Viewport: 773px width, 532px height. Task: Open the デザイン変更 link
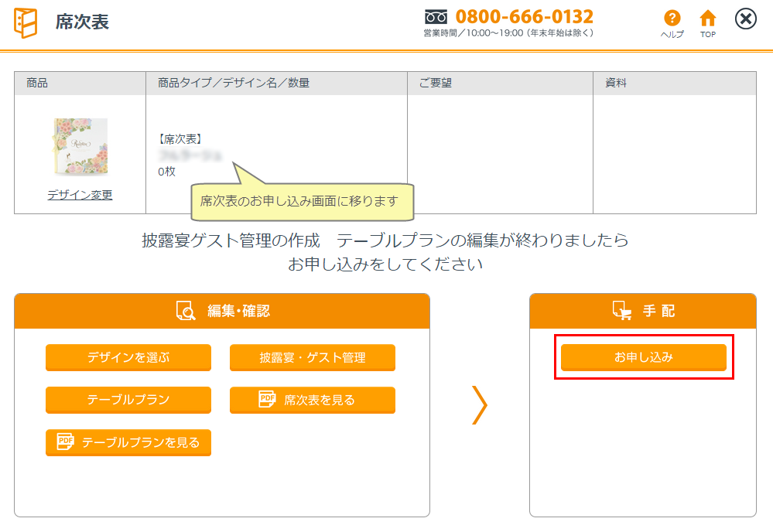80,195
